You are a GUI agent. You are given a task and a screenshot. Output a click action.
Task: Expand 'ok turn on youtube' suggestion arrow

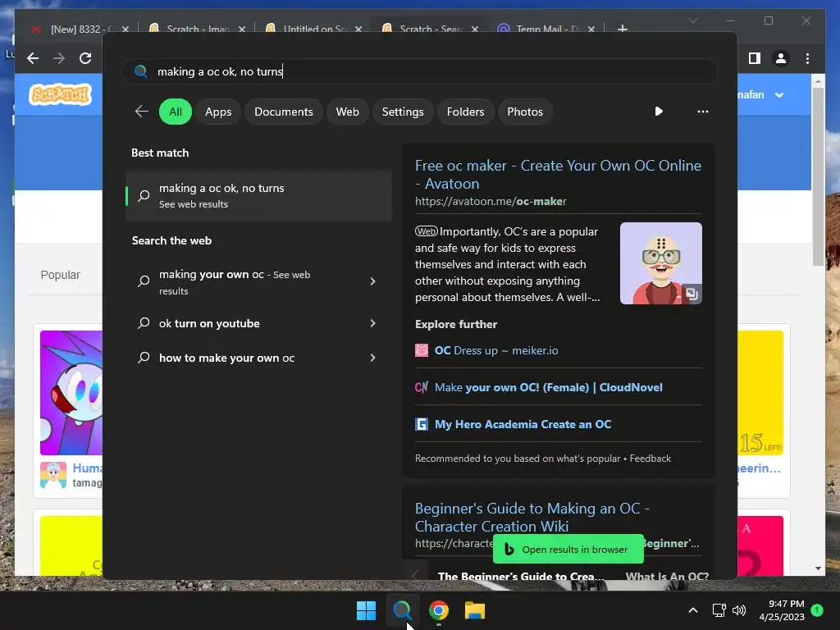(373, 323)
